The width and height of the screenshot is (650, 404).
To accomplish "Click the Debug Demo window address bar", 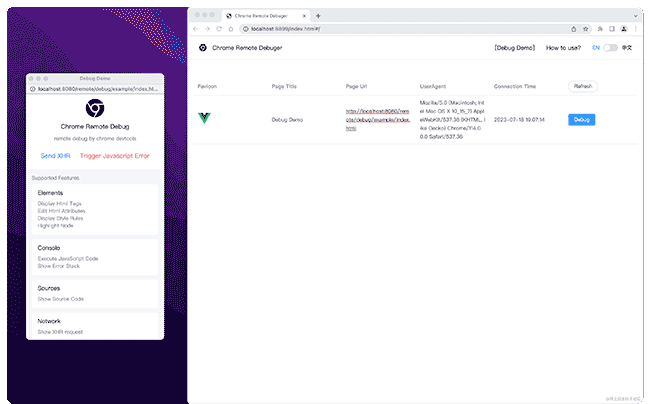I will [95, 89].
